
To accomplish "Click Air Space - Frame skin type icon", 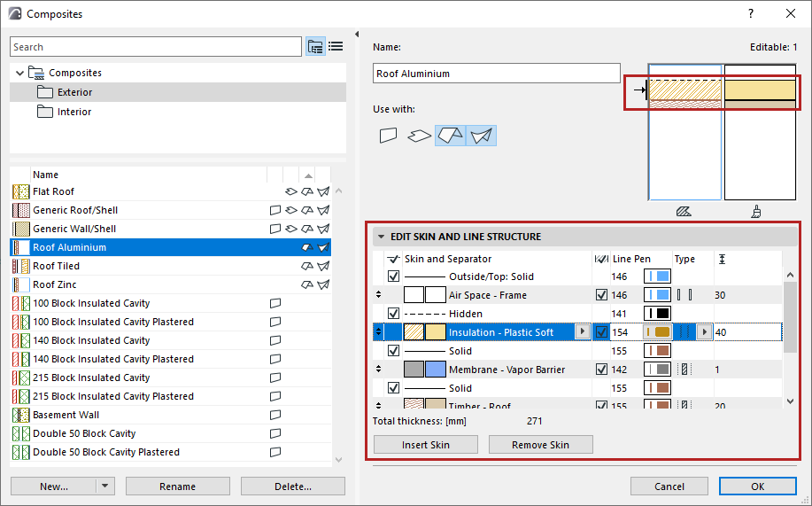I will click(684, 295).
